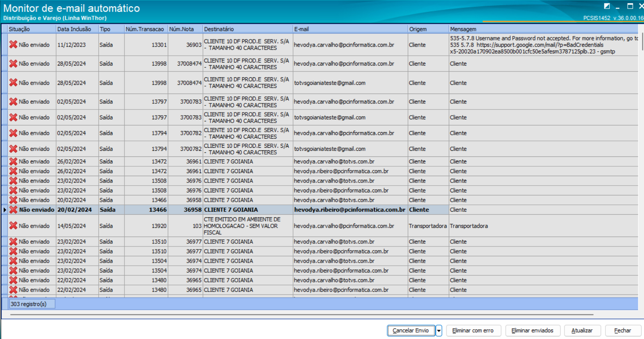
Task: Select red X of 13504 hevodya.ribeiro row
Action: coord(13,270)
